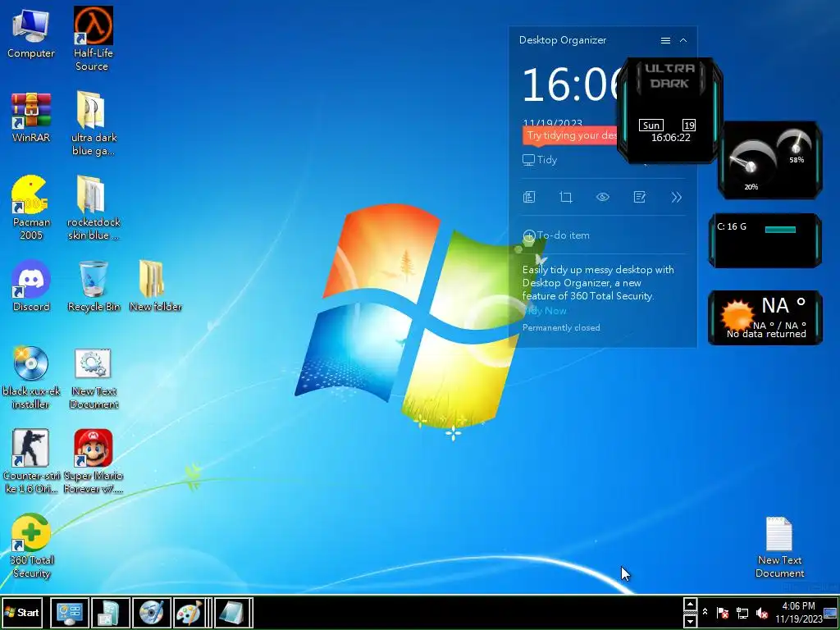Image resolution: width=840 pixels, height=630 pixels.
Task: Click the taskbar scroll down arrow
Action: point(691,620)
